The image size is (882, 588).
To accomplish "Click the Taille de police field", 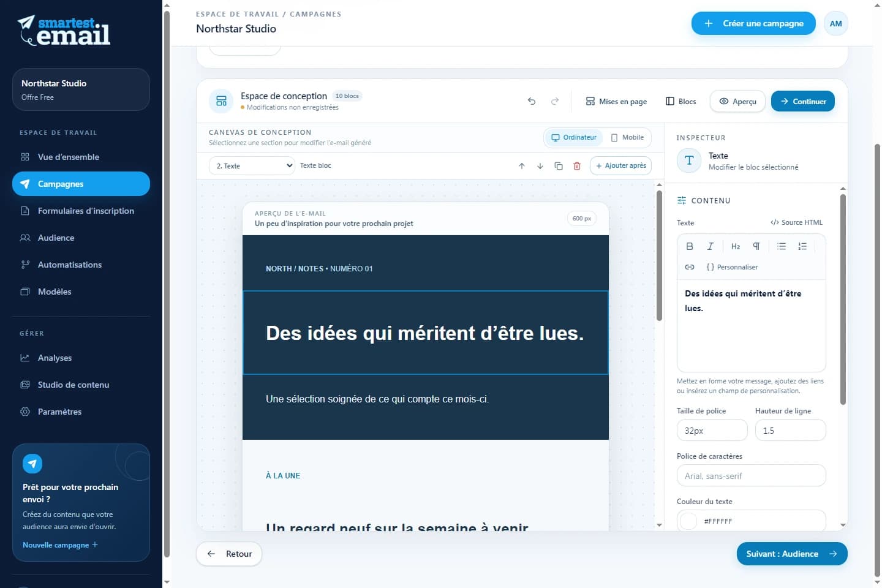I will pyautogui.click(x=712, y=430).
